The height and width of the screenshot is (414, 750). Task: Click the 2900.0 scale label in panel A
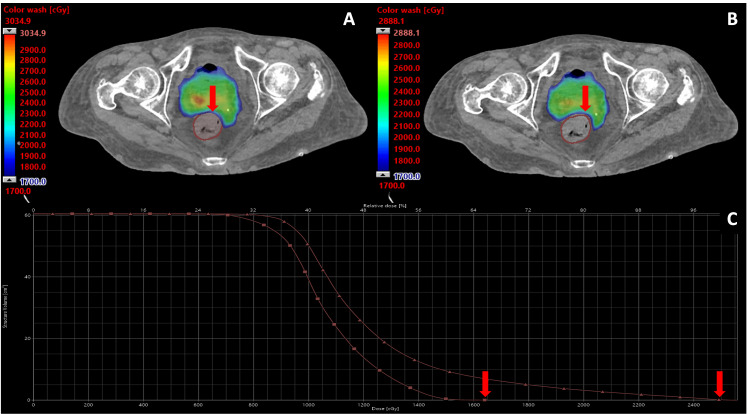pyautogui.click(x=33, y=50)
